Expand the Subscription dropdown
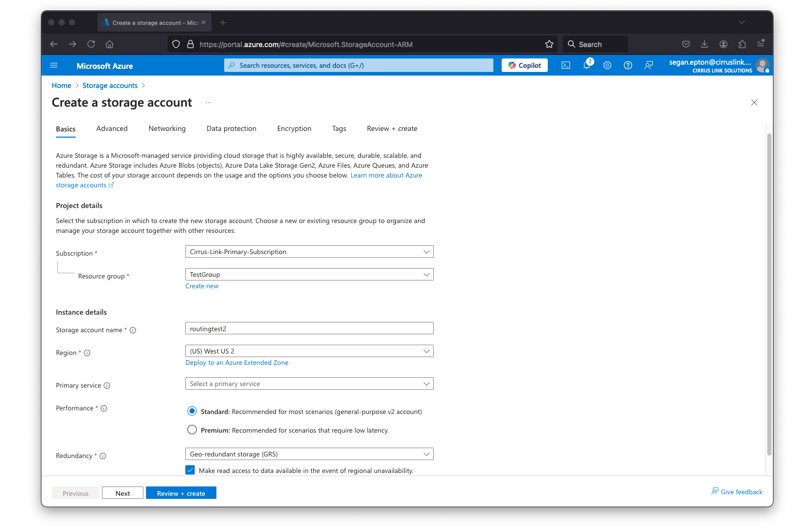This screenshot has width=803, height=532. [x=309, y=252]
